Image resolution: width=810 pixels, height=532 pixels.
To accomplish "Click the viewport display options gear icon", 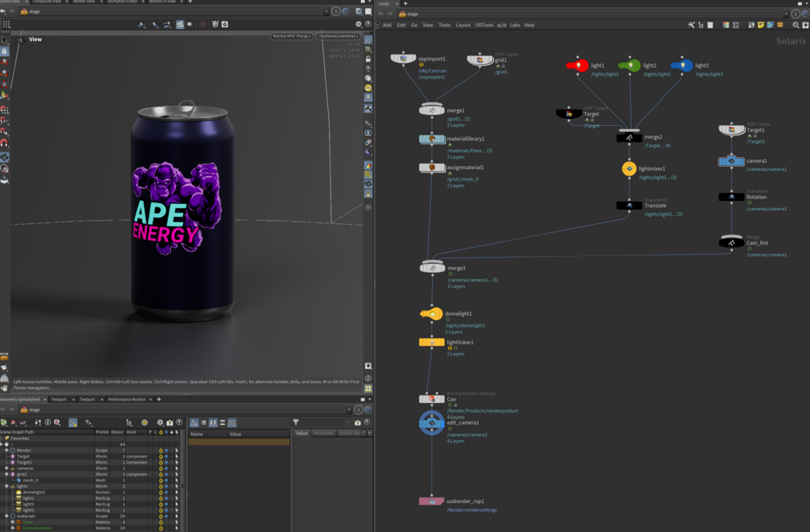I will pyautogui.click(x=359, y=24).
